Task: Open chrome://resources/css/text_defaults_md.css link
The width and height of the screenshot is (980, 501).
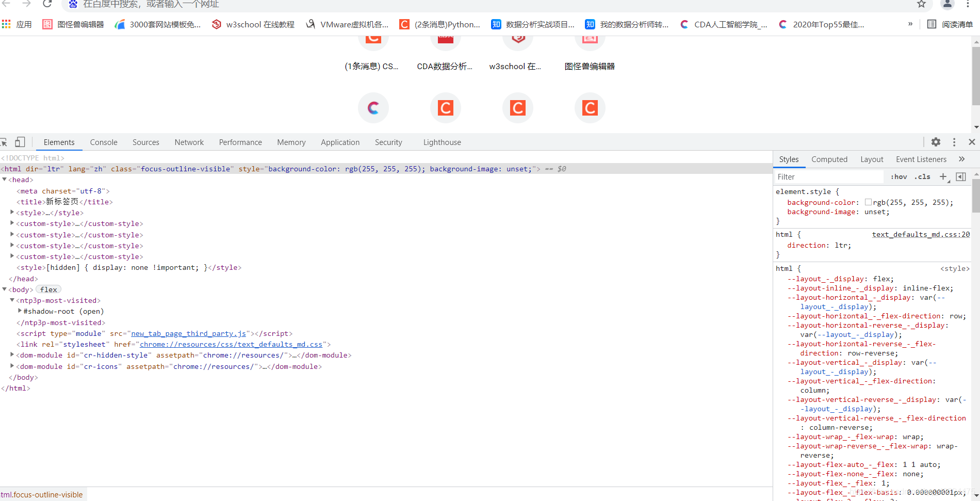Action: [x=231, y=345]
